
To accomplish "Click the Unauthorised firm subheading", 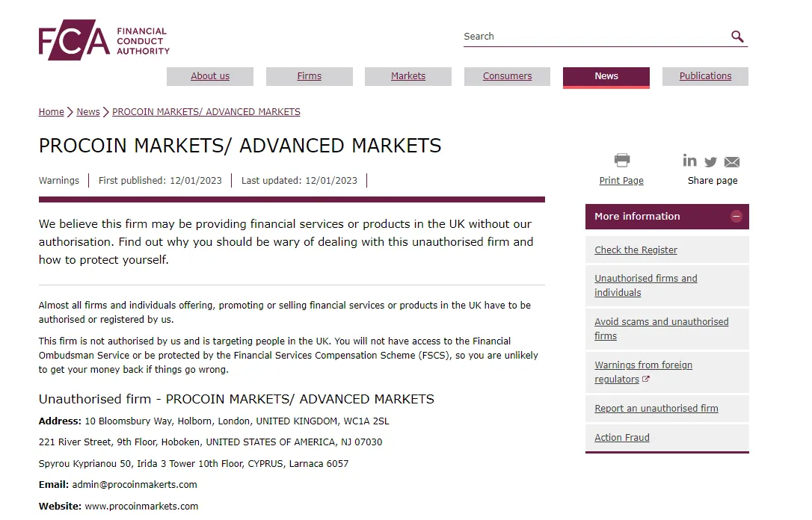I will click(236, 399).
